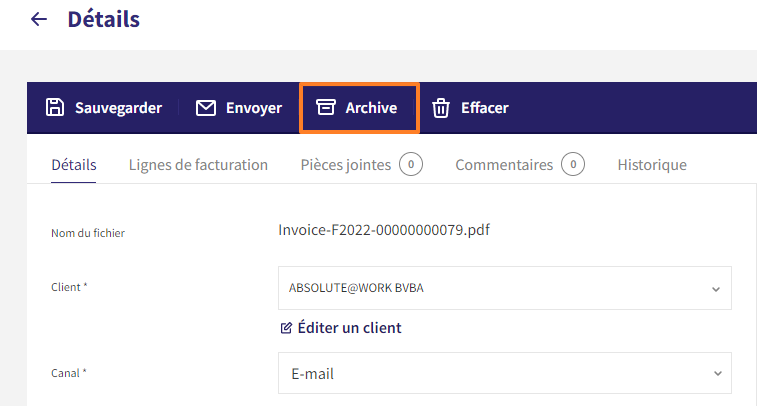Click the Client * field label
Screen dimensions: 757x406
point(69,287)
